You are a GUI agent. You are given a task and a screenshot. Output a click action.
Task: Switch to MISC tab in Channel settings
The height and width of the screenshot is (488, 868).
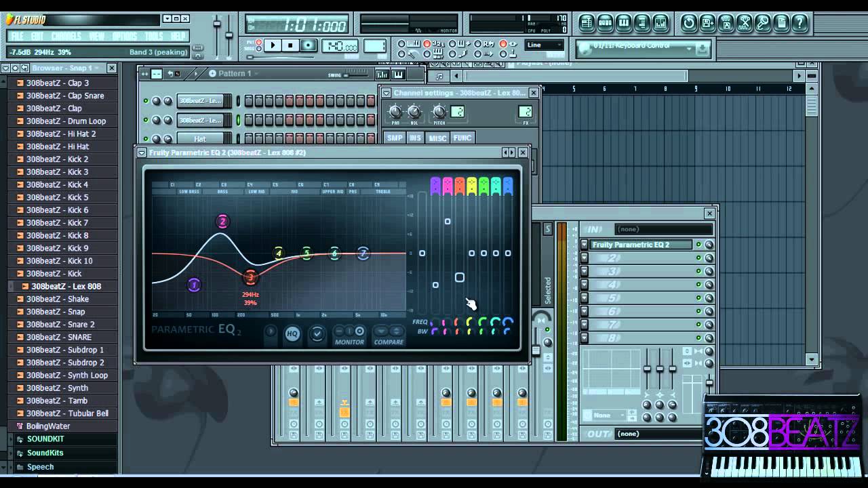click(x=437, y=138)
